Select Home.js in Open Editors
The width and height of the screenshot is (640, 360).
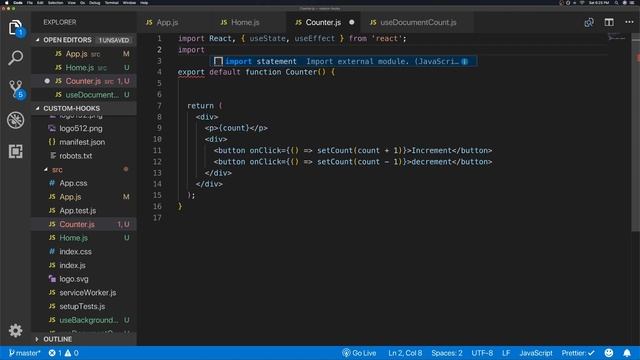click(84, 67)
